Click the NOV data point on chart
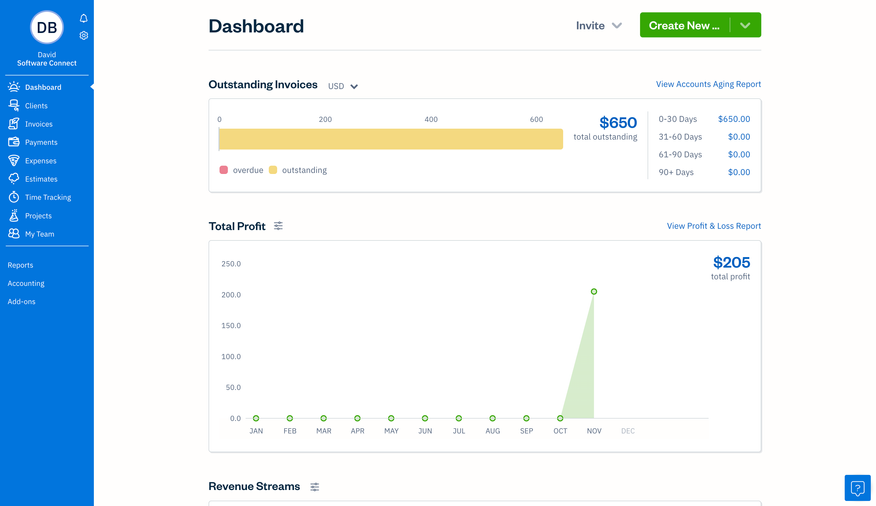Viewport: 876px width, 506px height. (x=594, y=292)
